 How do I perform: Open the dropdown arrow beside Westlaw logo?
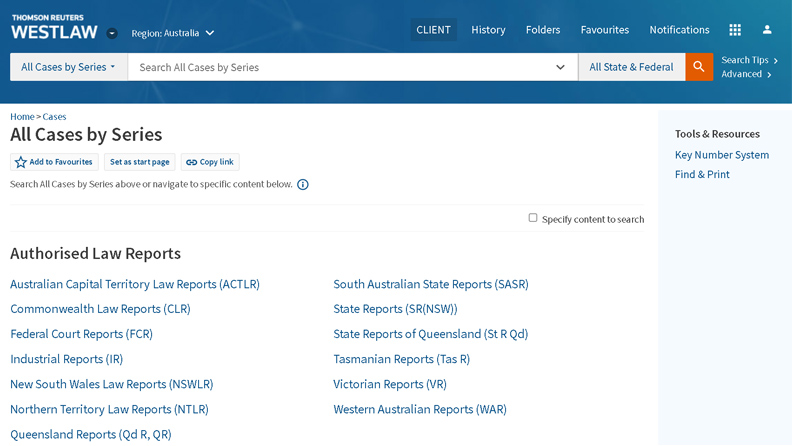[x=112, y=33]
